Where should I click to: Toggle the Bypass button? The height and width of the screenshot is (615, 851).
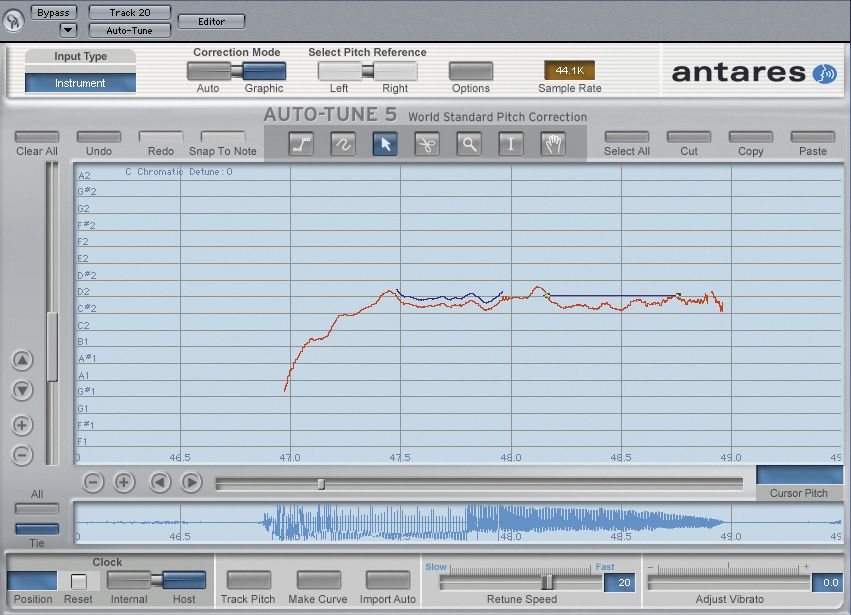click(x=53, y=12)
